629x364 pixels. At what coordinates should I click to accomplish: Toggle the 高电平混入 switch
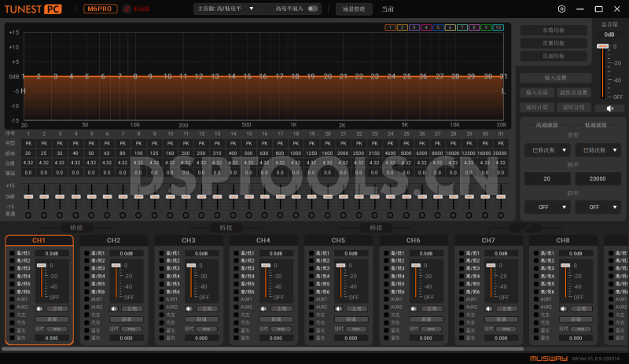coord(313,9)
